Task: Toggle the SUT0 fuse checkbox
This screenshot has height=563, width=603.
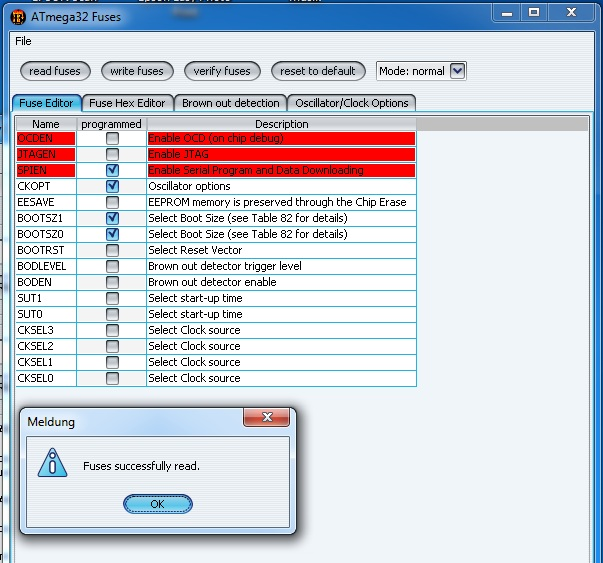Action: coord(112,314)
